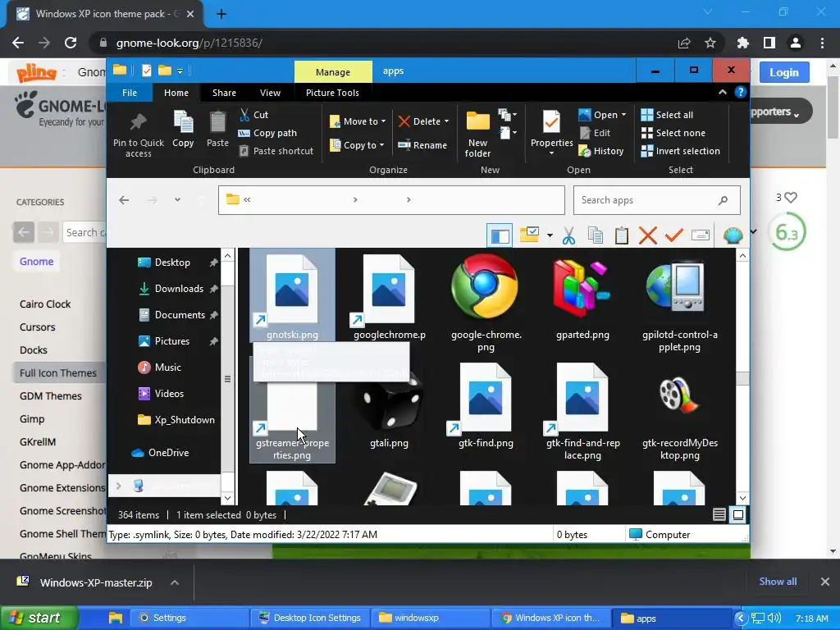This screenshot has height=630, width=840.
Task: Switch to details view in status bar
Action: pos(719,515)
